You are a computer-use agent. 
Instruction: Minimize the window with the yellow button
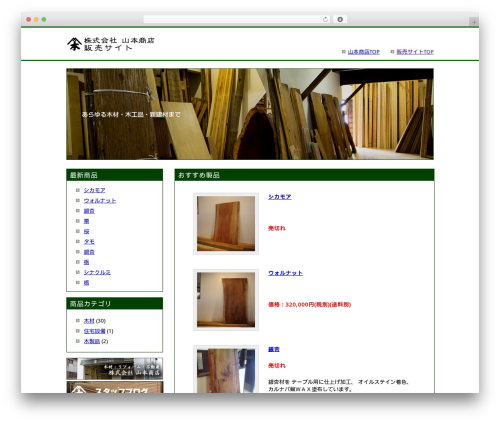point(36,19)
